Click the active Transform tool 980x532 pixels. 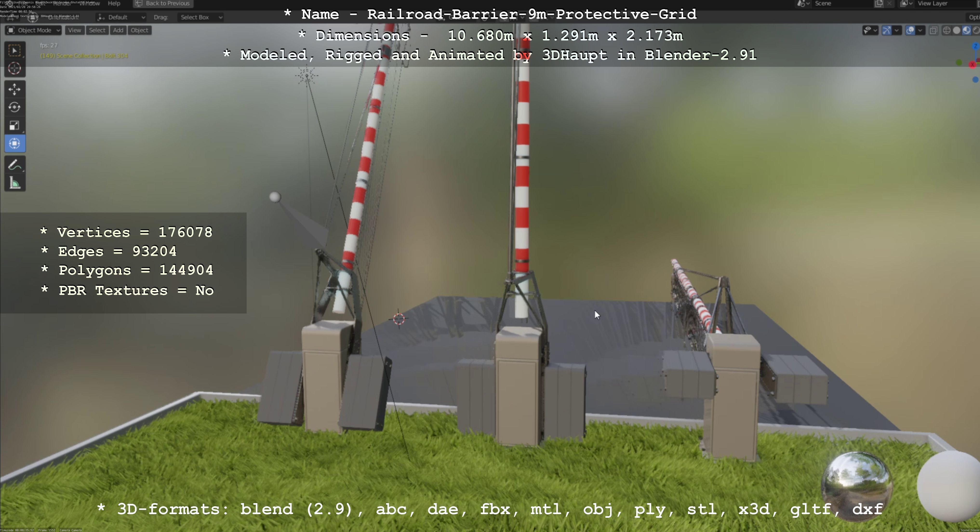(14, 143)
